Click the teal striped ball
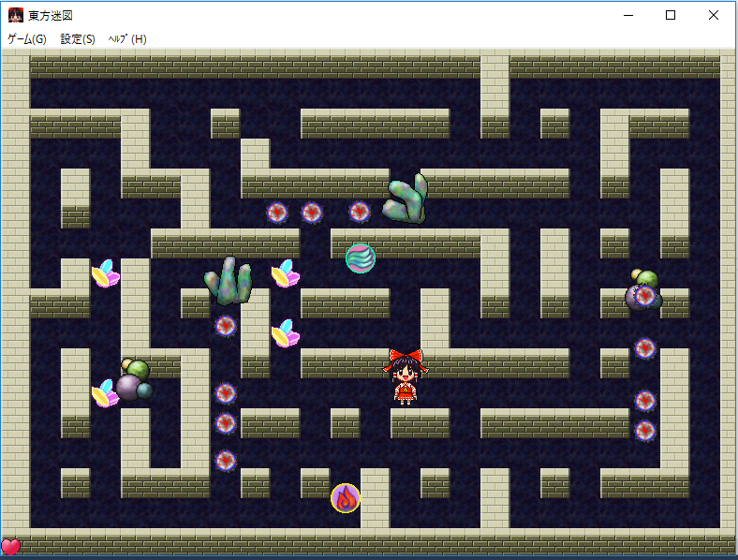The height and width of the screenshot is (560, 738). 360,258
